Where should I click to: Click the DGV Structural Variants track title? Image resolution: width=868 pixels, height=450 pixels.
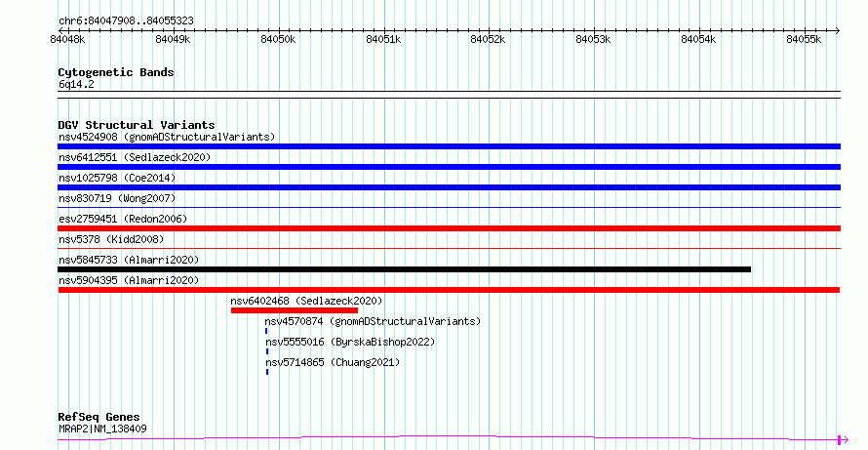pos(137,125)
